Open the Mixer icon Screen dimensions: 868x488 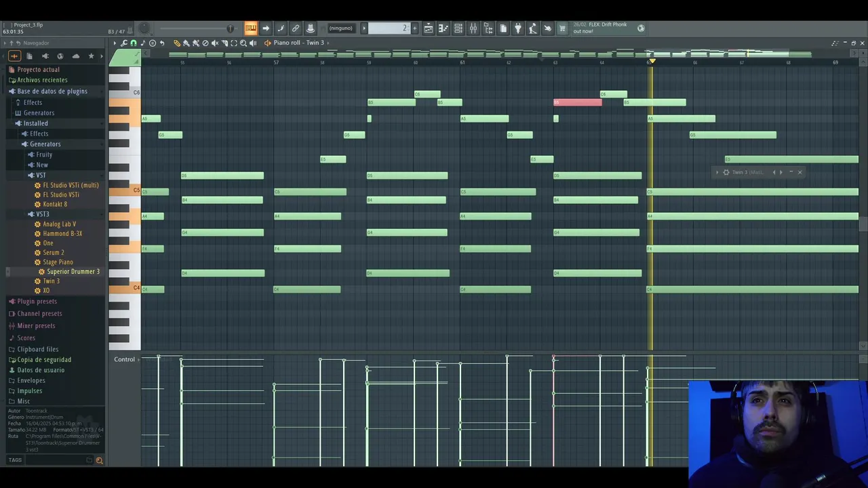click(473, 28)
